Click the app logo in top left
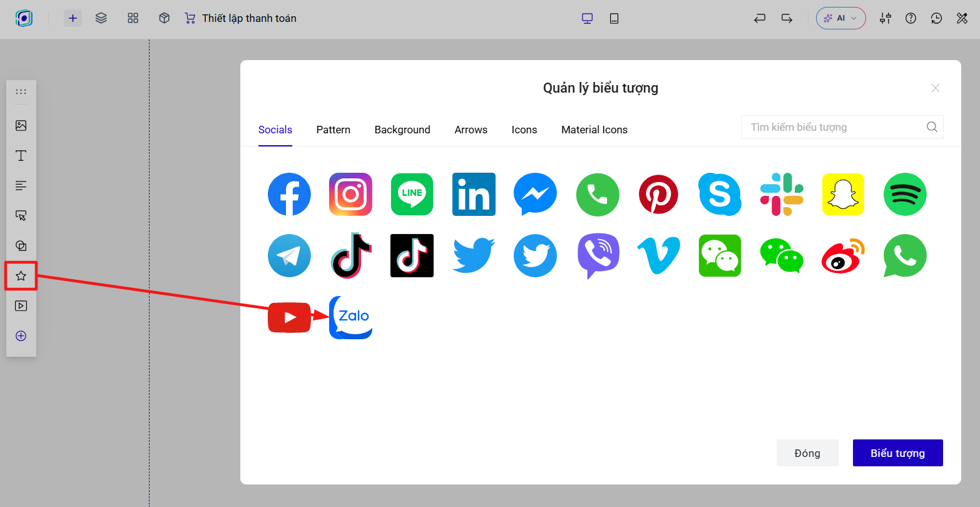This screenshot has width=980, height=507. pos(24,18)
